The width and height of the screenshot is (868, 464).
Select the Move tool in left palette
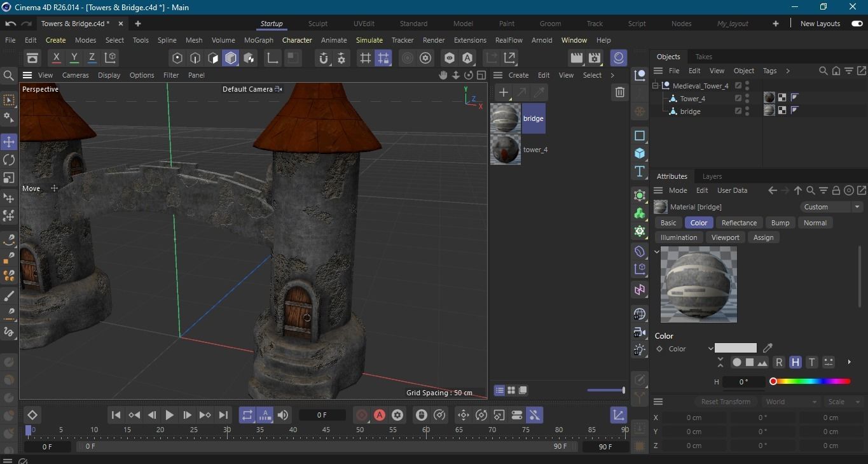9,142
